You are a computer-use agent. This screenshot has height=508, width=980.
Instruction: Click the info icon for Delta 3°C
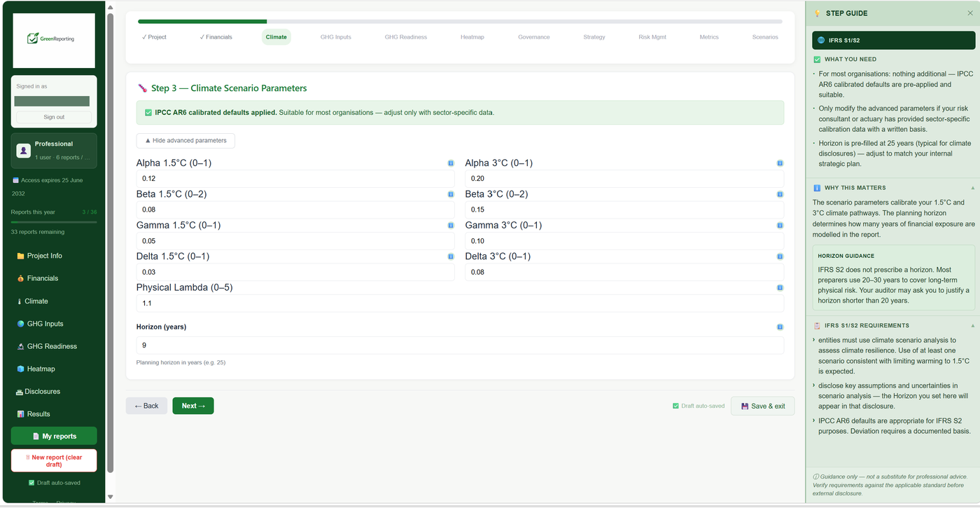780,256
